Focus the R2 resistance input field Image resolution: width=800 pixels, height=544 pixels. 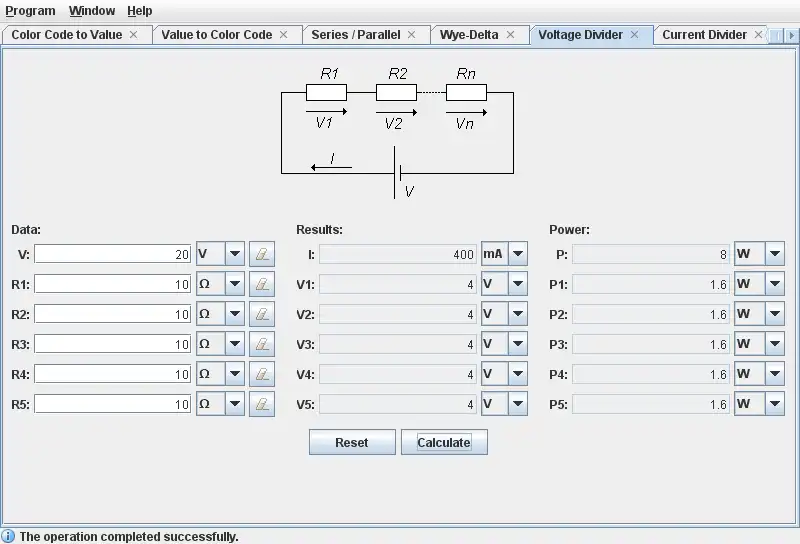click(x=113, y=314)
